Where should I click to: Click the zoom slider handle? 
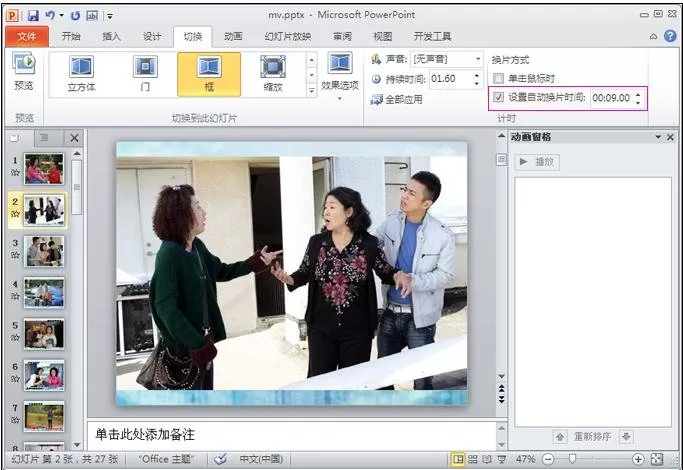(572, 459)
